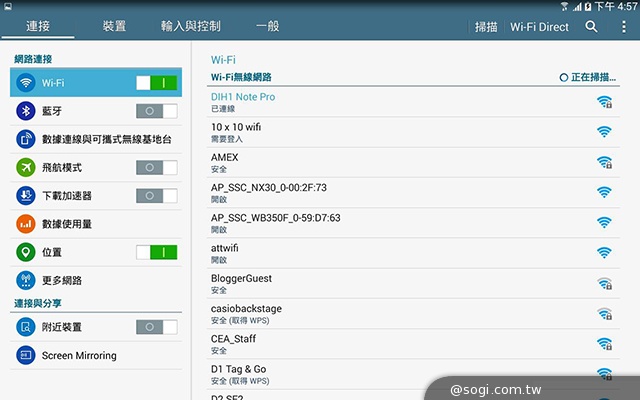640x400 pixels.
Task: Tap the More networks (更多網路) icon
Action: click(26, 280)
